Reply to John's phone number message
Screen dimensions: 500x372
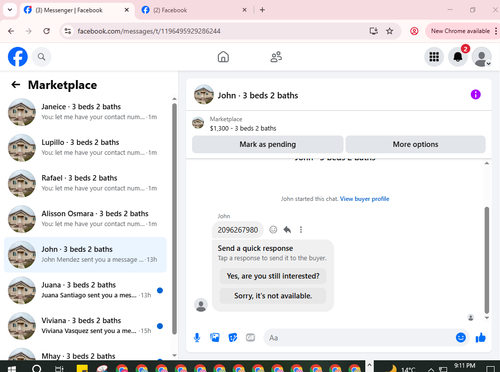287,230
